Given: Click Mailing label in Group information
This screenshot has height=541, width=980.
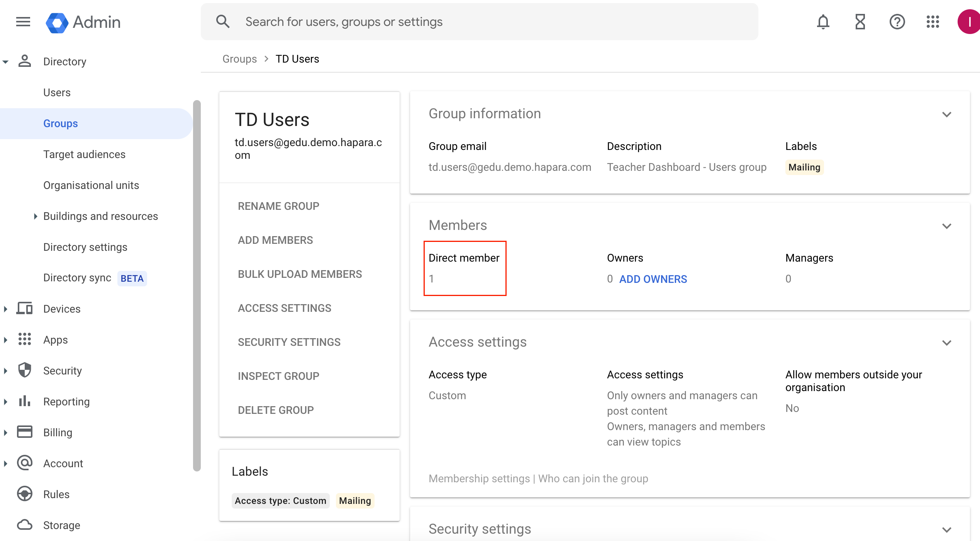Looking at the screenshot, I should pyautogui.click(x=804, y=167).
